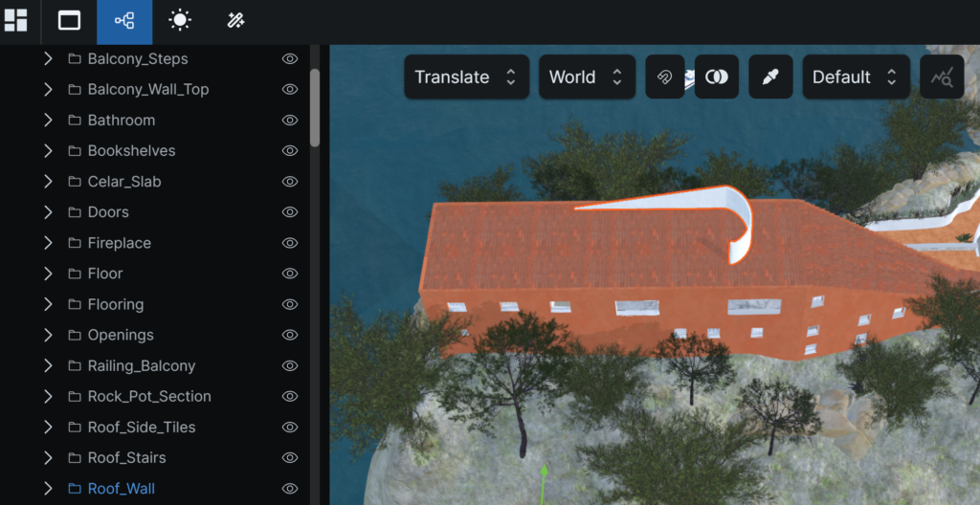Click the Roof_Side_Tiles folder icon
The height and width of the screenshot is (505, 980).
click(x=75, y=427)
